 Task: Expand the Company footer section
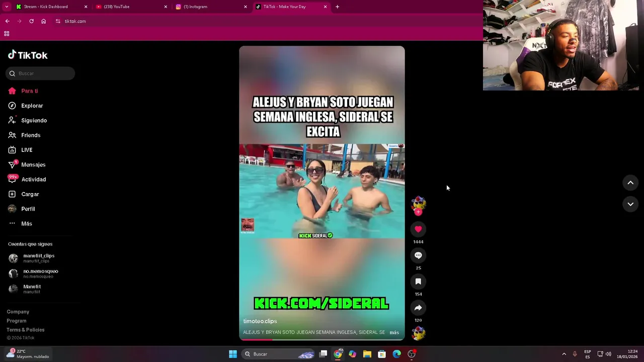(x=18, y=312)
